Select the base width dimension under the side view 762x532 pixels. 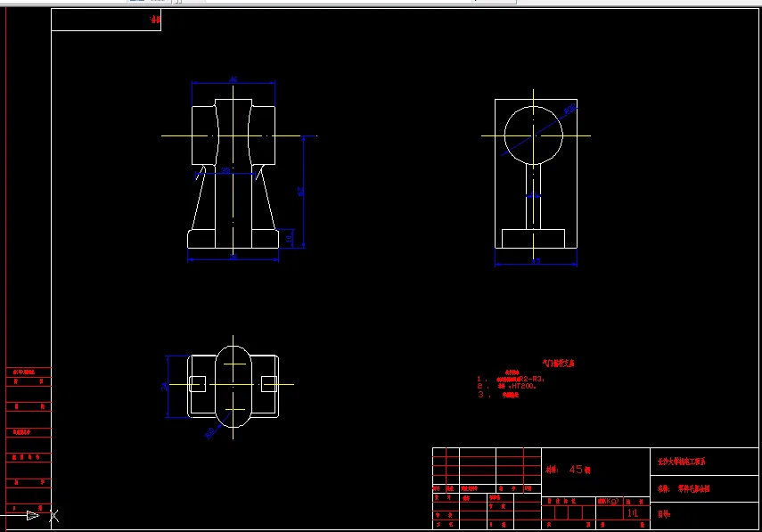(x=536, y=261)
